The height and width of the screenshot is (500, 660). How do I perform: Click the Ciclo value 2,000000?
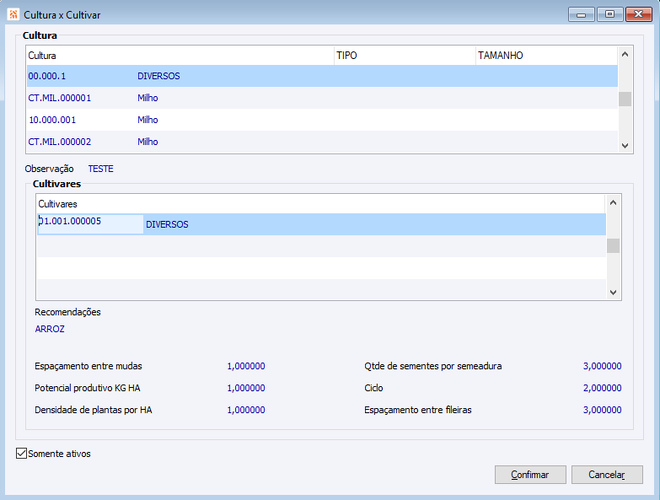coord(602,388)
